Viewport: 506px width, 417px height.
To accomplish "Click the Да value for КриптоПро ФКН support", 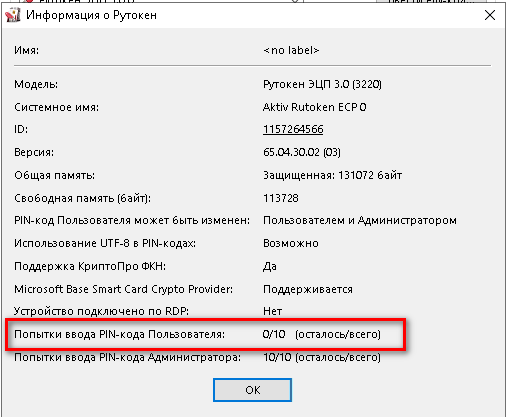I will [x=270, y=266].
